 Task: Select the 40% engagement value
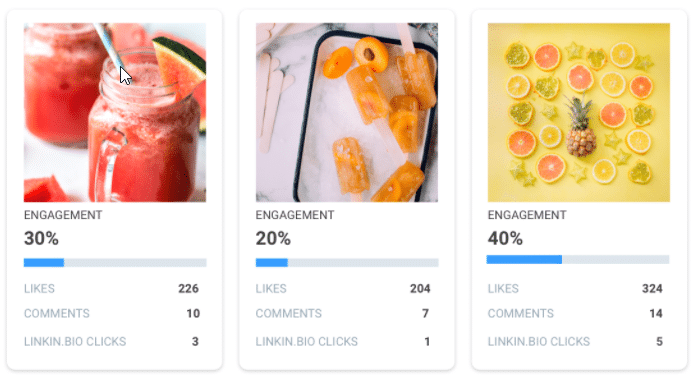(x=505, y=239)
